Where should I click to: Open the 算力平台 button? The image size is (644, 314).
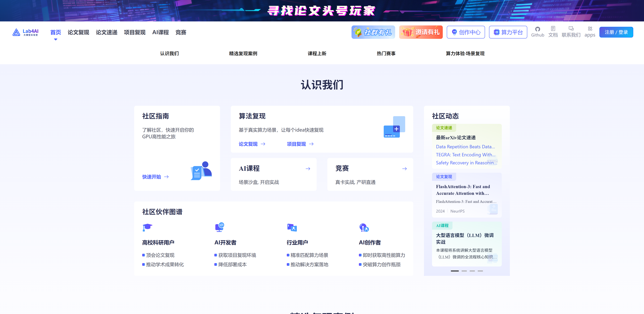508,32
